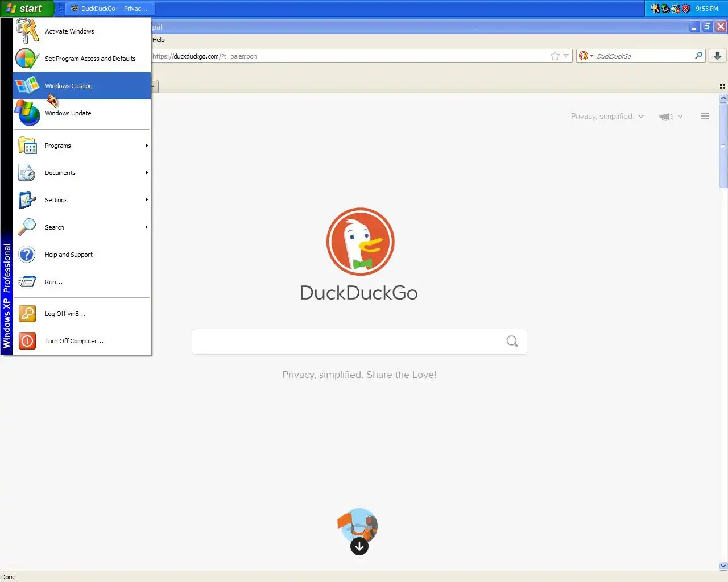Click the DuckDuckGo duck logo
The height and width of the screenshot is (582, 728).
coord(360,242)
